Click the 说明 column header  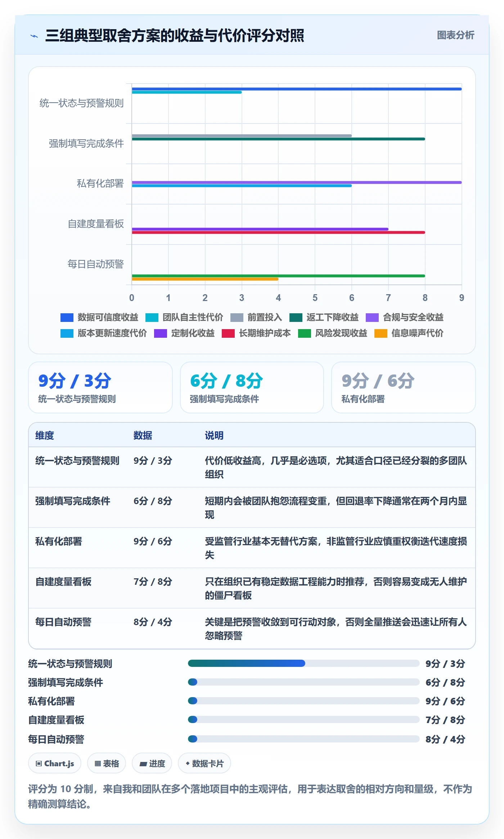[214, 435]
